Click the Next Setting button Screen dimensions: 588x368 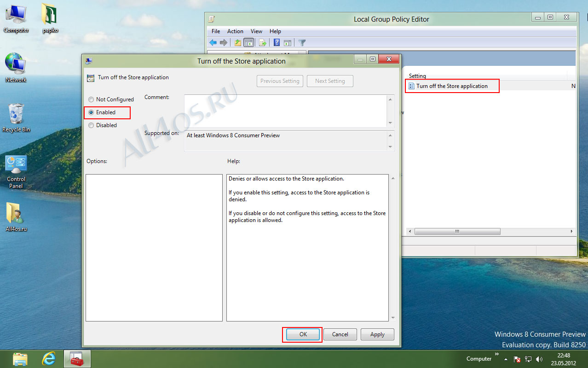pyautogui.click(x=330, y=81)
